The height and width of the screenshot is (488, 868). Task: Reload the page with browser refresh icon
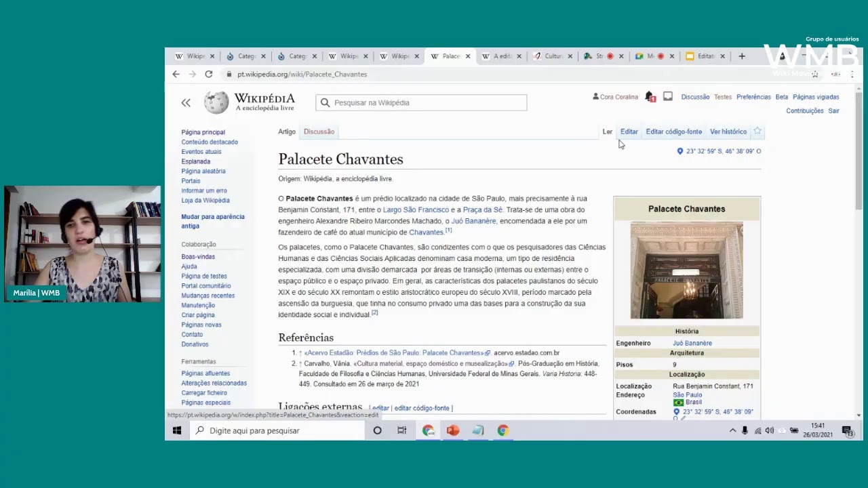[209, 74]
